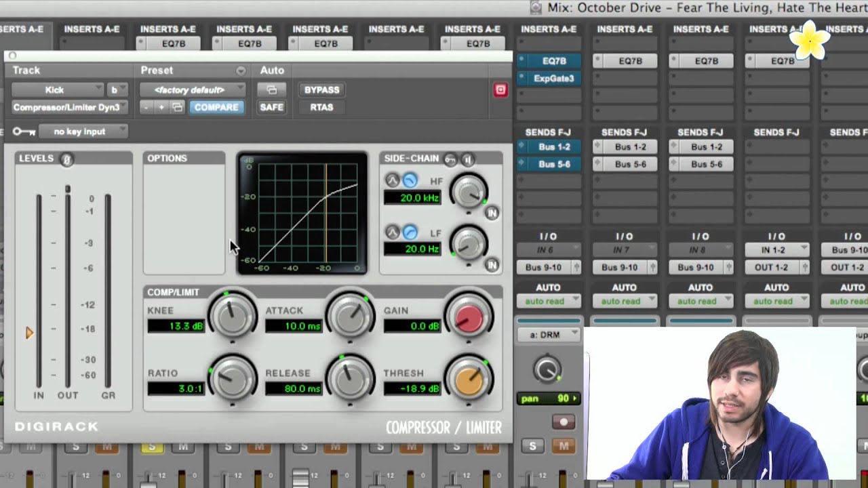Open the plug-in automation enable window icon

(271, 89)
